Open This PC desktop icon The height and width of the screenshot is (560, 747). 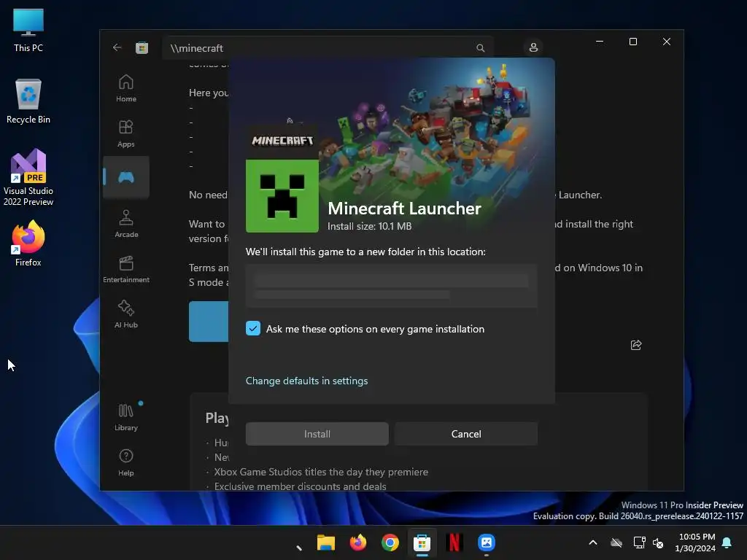coord(28,29)
